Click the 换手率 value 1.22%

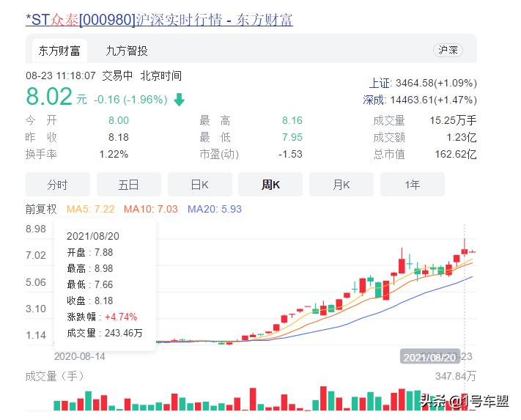(114, 154)
